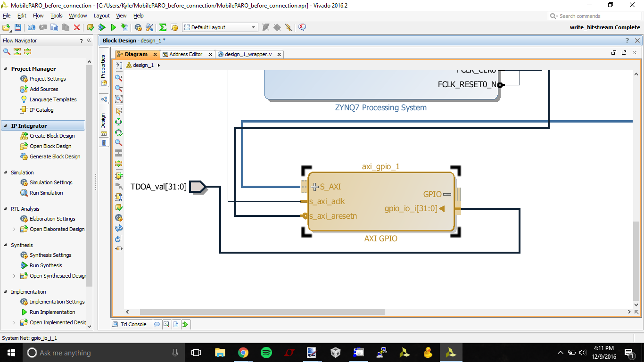The width and height of the screenshot is (644, 362).
Task: Expand the Open Elaborated Design tree item
Action: (14, 229)
